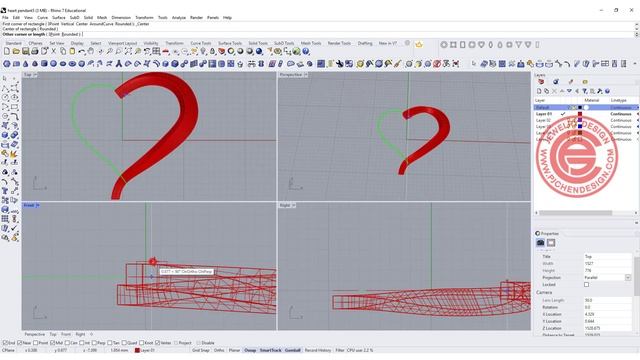This screenshot has width=640, height=360.
Task: Toggle the Near osnap checkbox
Action: (x=20, y=343)
